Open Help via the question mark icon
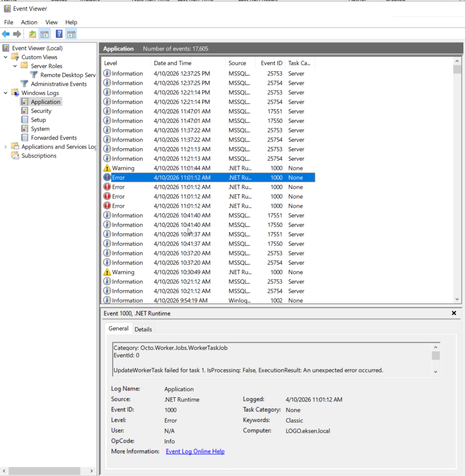 59,34
